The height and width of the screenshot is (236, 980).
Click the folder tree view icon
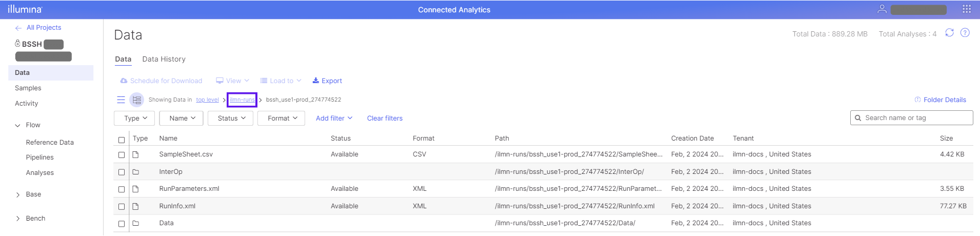click(x=136, y=100)
